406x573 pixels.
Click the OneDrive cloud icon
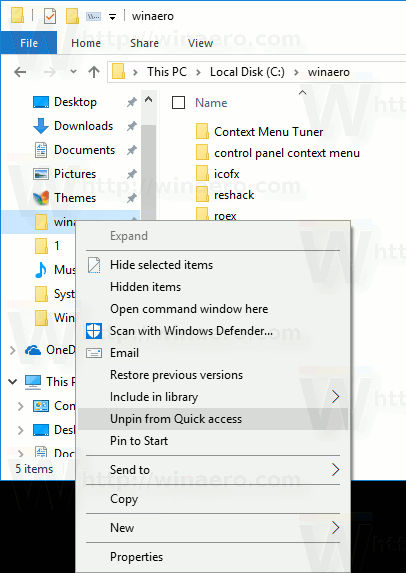click(33, 350)
